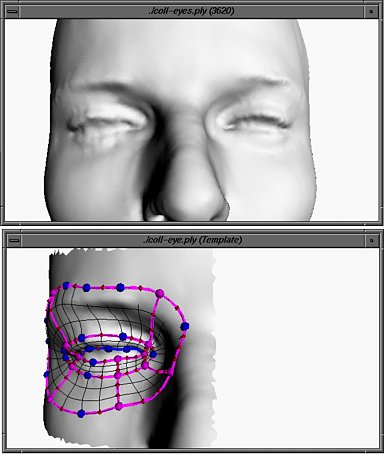Image resolution: width=384 pixels, height=455 pixels.
Task: Click the .lcoll-eye.ply (Template) title bar
Action: point(192,240)
